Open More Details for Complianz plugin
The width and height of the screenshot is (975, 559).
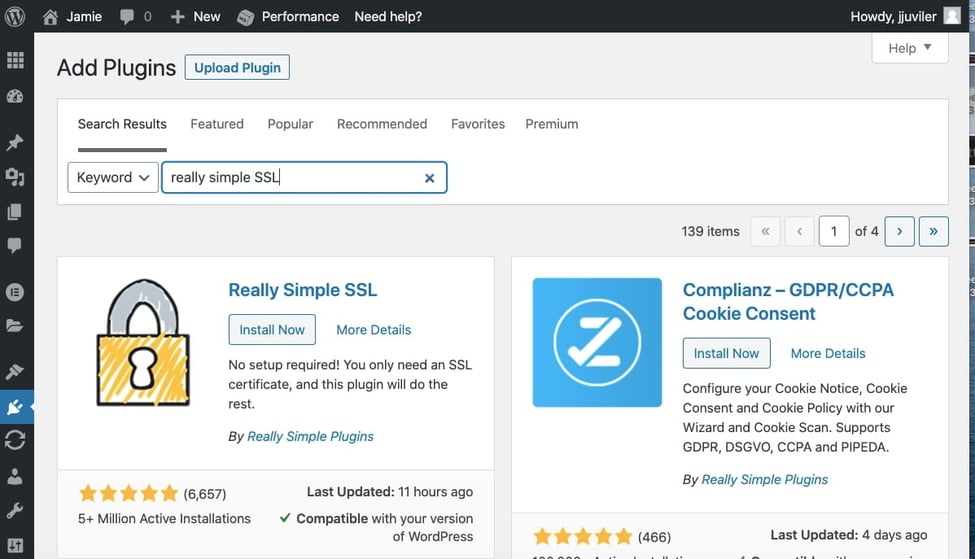[827, 353]
